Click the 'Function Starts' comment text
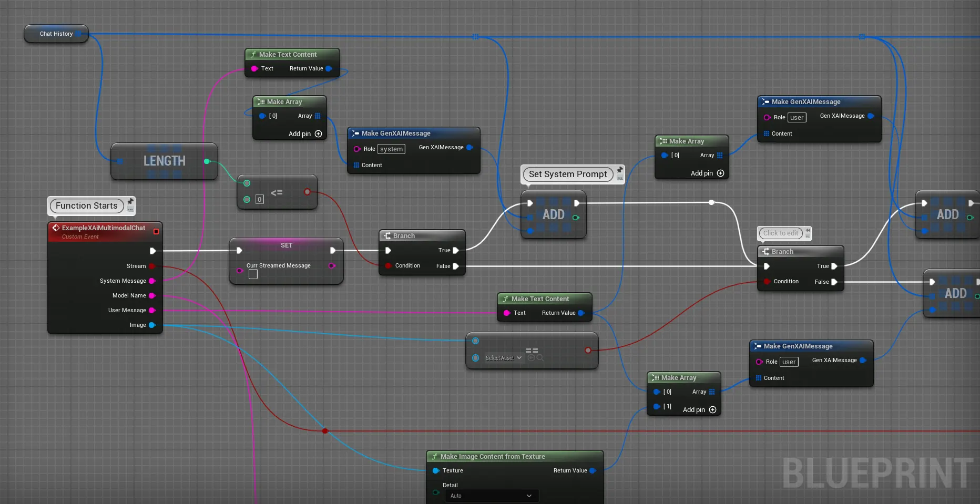Screen dimensions: 980x504 coord(87,205)
